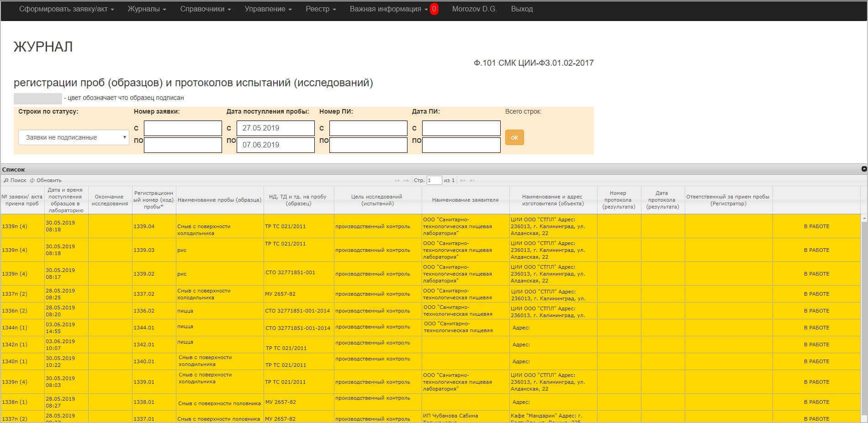Focus the Дата ПИ 'с' input field
868x423 pixels.
pyautogui.click(x=461, y=128)
